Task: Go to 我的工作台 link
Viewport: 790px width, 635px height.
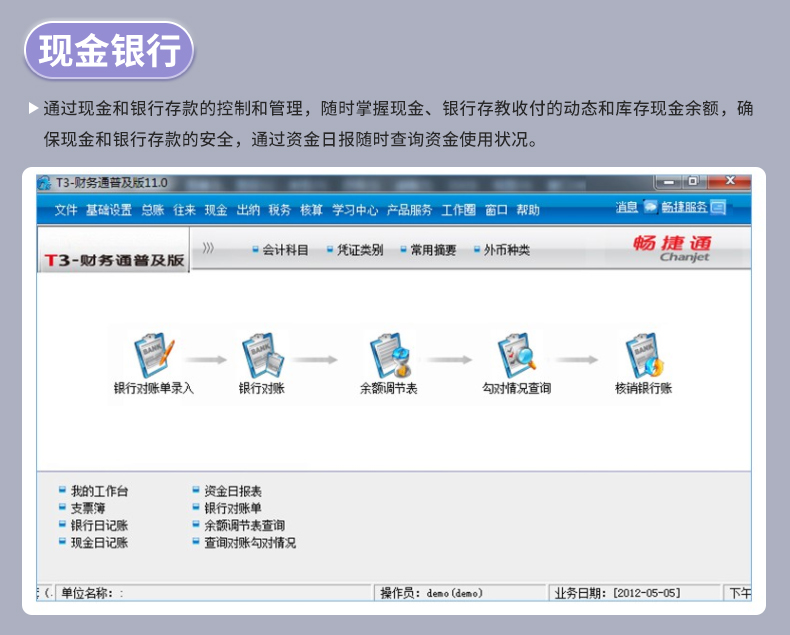Action: coord(99,491)
